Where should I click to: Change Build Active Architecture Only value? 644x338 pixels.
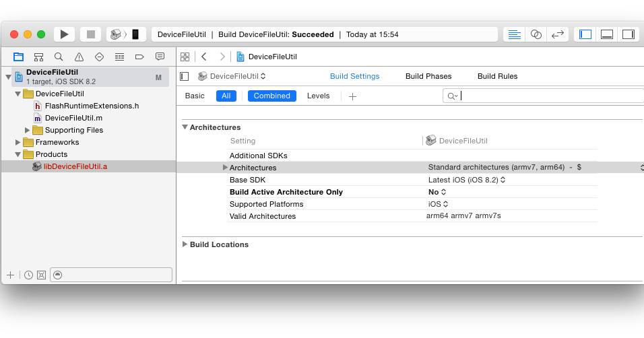pyautogui.click(x=437, y=192)
